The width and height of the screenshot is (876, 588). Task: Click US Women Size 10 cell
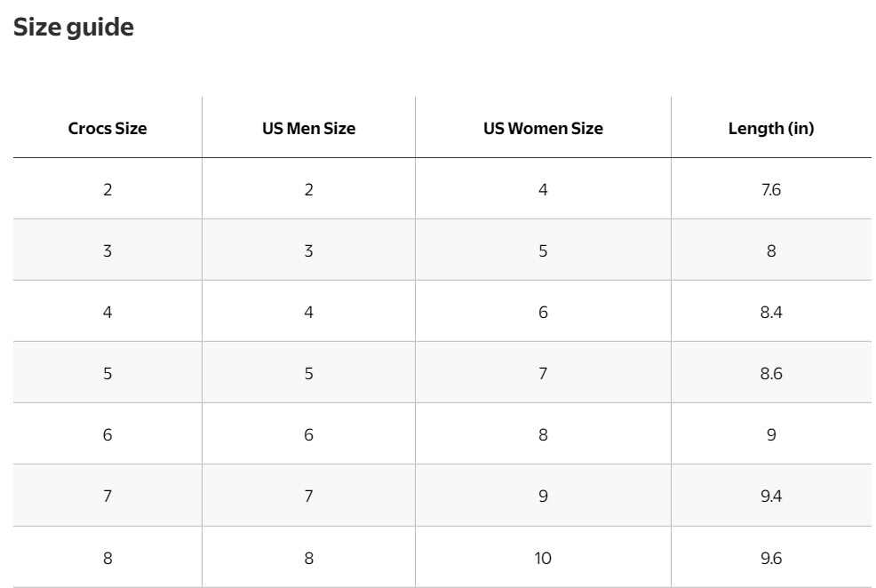pos(543,558)
